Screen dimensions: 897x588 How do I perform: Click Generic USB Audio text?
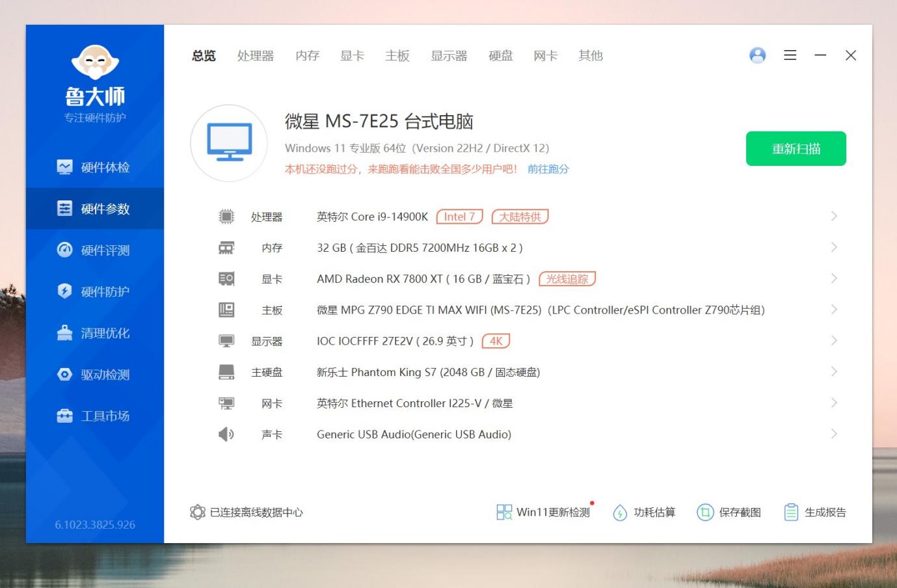point(414,434)
